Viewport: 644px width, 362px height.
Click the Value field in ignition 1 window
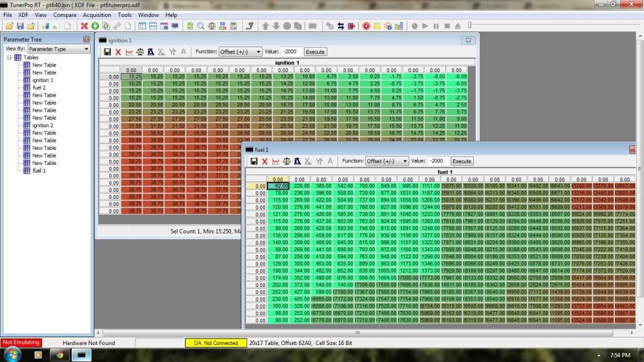pyautogui.click(x=291, y=52)
